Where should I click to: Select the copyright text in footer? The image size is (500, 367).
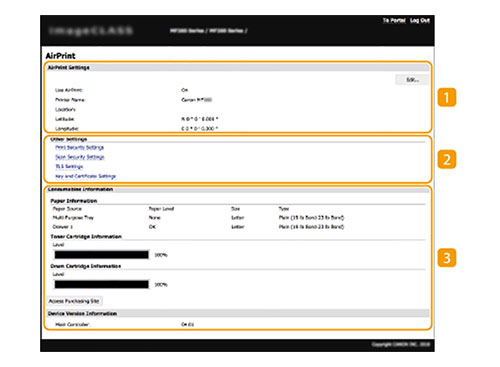click(401, 344)
